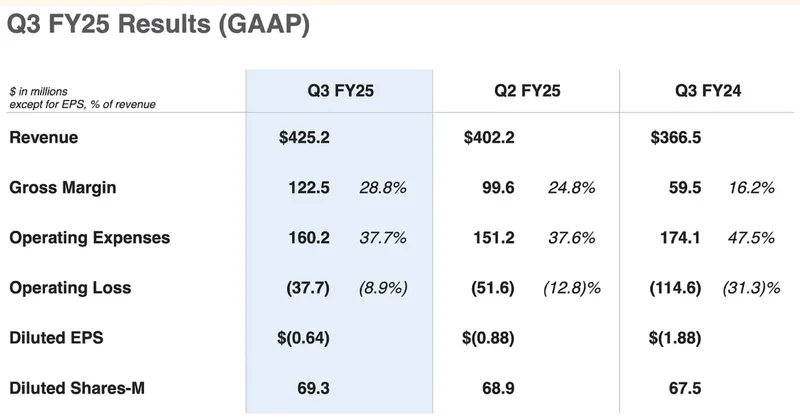Select the $425.2 revenue value
The height and width of the screenshot is (419, 800).
305,138
